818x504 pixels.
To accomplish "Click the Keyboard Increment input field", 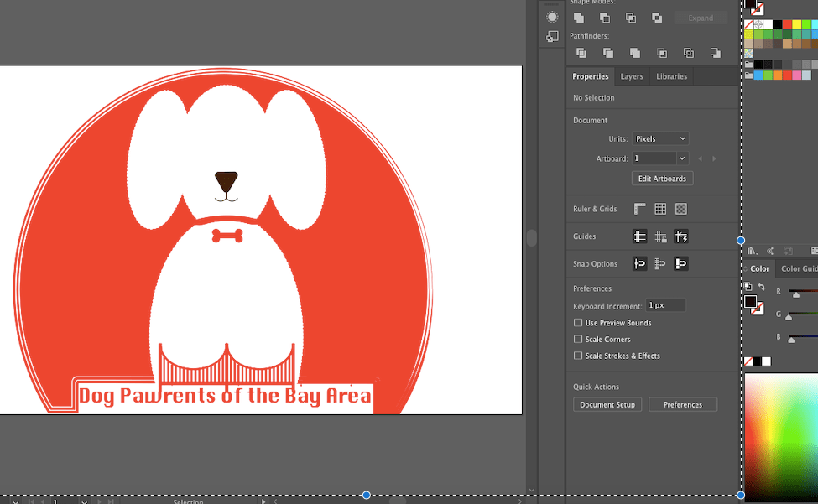I will point(665,306).
